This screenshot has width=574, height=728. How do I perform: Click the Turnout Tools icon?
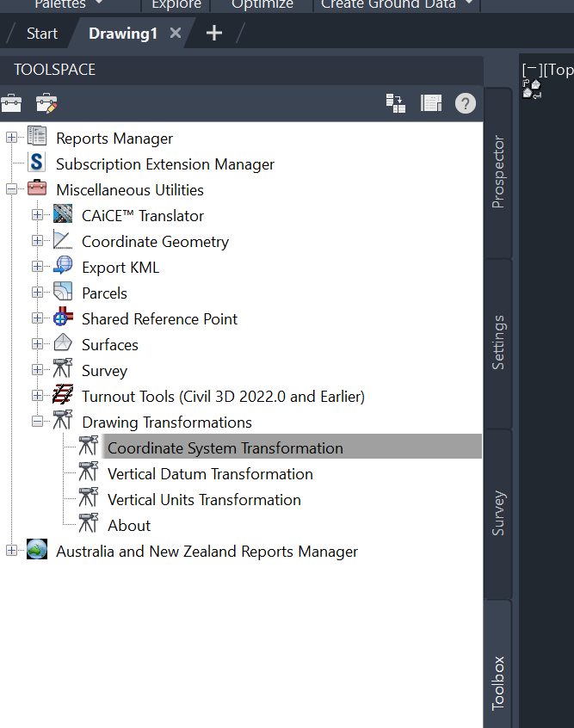point(63,395)
